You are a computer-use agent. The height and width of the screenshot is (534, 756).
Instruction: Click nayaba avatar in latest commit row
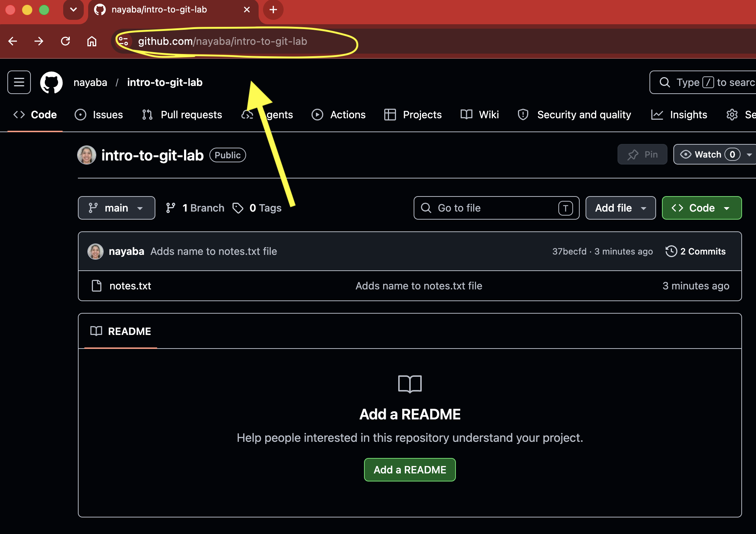[96, 252]
